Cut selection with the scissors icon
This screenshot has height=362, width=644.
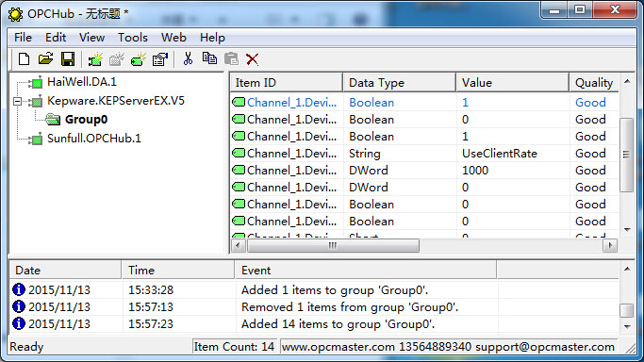[188, 58]
